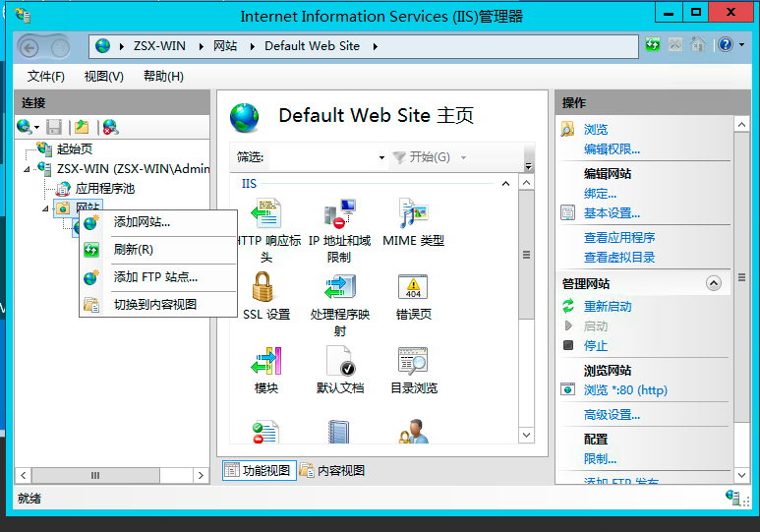The image size is (760, 532).
Task: Collapse the IIS group chevron
Action: coord(505,183)
